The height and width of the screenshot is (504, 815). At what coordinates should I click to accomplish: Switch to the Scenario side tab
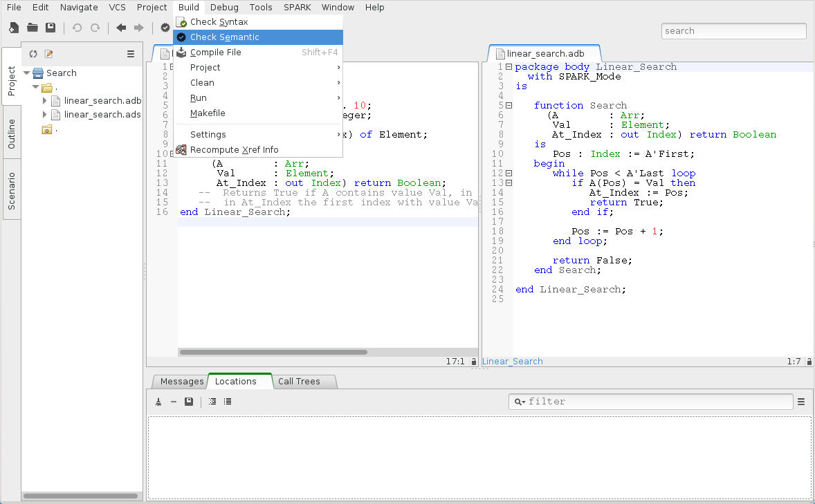12,192
